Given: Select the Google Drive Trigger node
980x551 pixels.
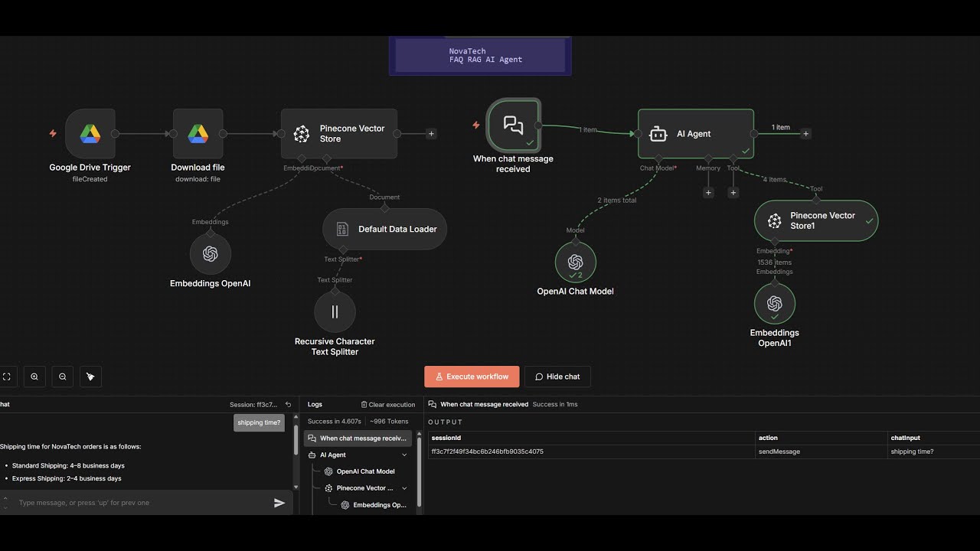Looking at the screenshot, I should click(90, 134).
